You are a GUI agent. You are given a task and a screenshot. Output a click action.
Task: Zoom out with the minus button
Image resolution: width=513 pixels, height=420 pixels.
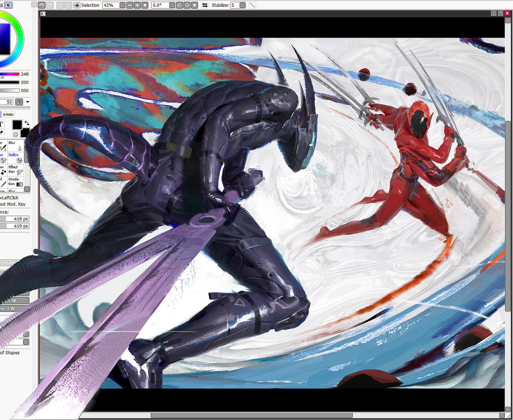[x=130, y=5]
